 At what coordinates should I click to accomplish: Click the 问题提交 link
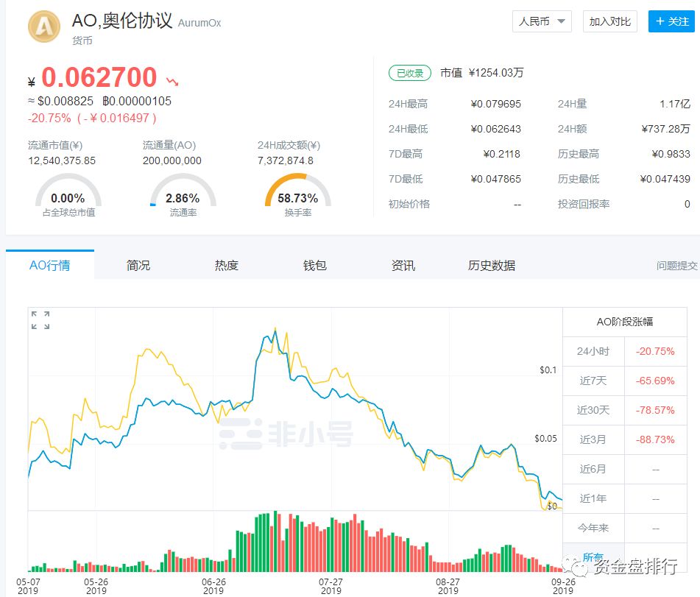click(676, 266)
